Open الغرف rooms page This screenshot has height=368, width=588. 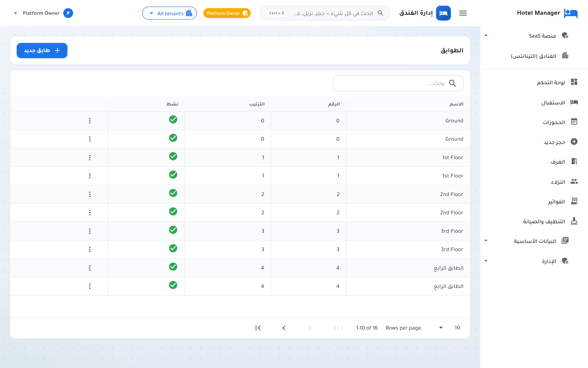pos(534,162)
